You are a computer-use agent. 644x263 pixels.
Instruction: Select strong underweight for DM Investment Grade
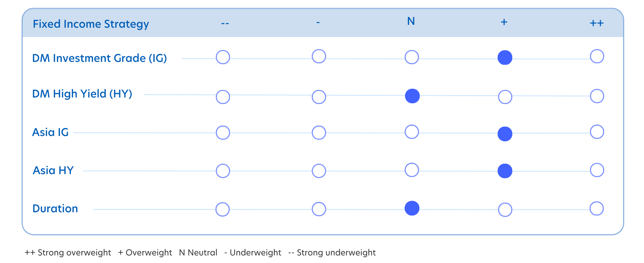pyautogui.click(x=223, y=57)
